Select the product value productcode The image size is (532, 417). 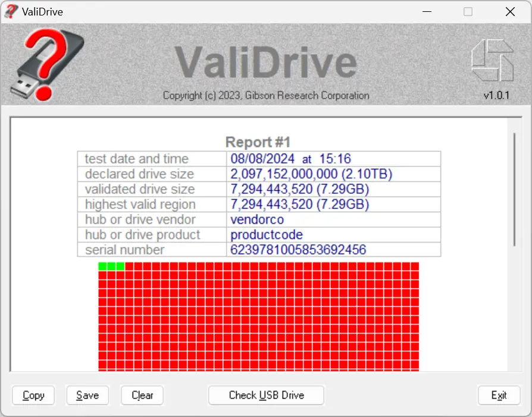pyautogui.click(x=267, y=235)
